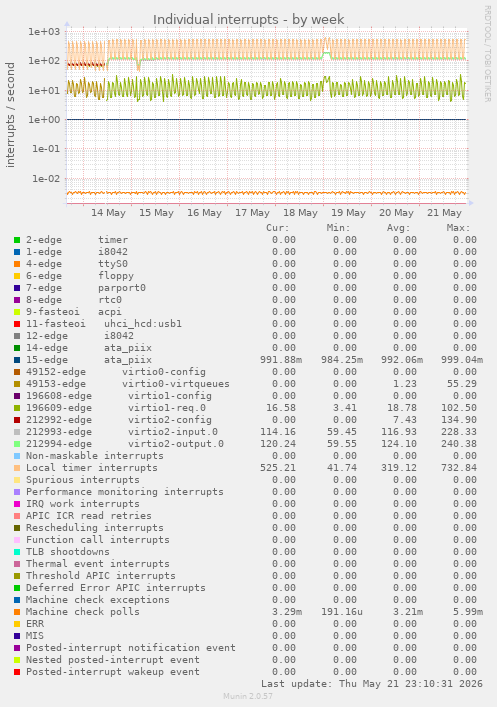Image resolution: width=497 pixels, height=707 pixels.
Task: Click the Individual interrupts graph title
Action: (x=248, y=19)
